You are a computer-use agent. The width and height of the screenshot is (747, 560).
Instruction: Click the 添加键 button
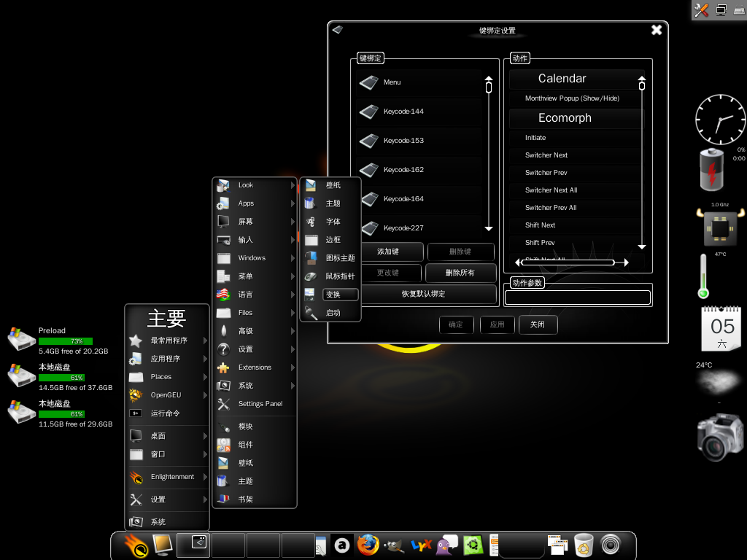pyautogui.click(x=391, y=252)
